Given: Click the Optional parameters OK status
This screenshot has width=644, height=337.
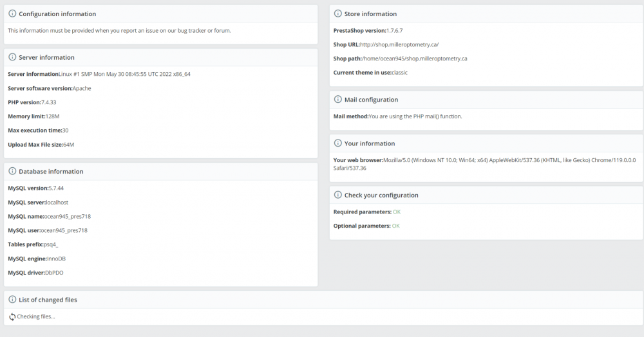Looking at the screenshot, I should click(x=396, y=226).
